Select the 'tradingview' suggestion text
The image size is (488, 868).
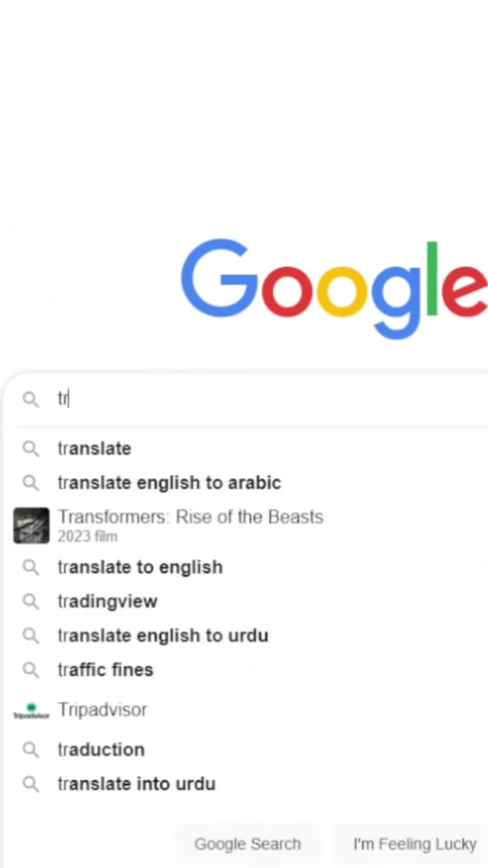107,602
